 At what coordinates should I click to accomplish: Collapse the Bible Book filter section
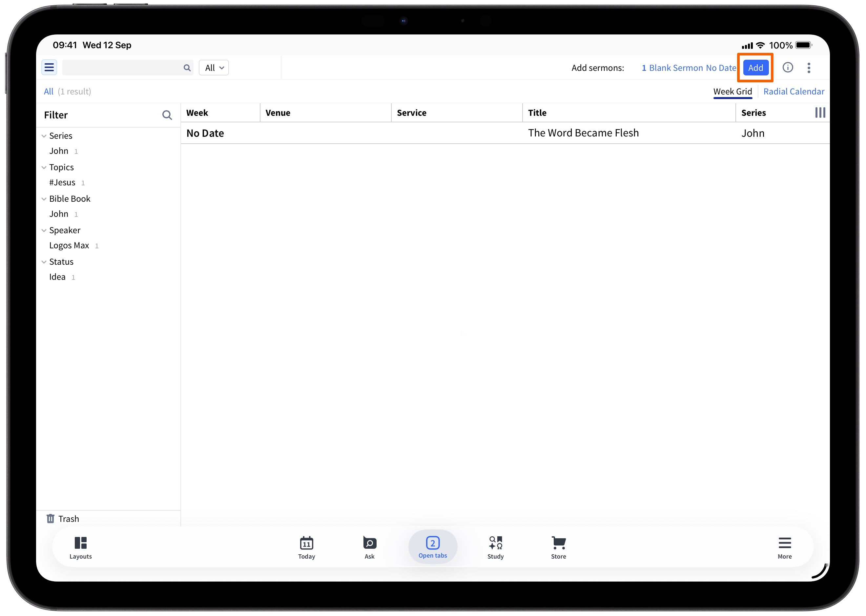tap(44, 199)
